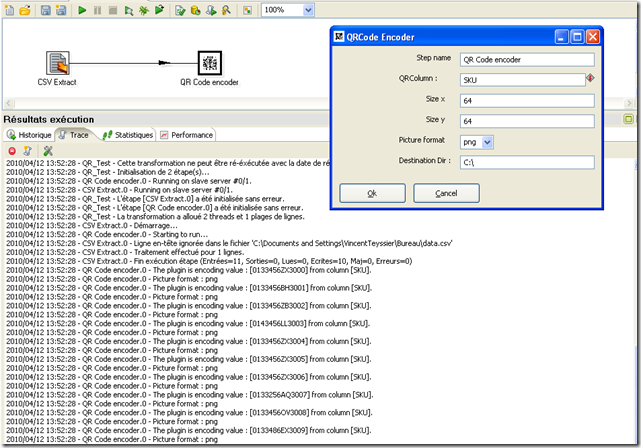Switch to the Performance tab

pos(186,135)
